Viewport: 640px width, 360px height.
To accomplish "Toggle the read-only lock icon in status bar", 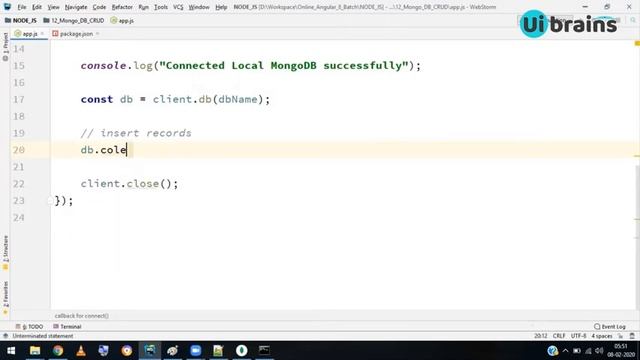I will (x=620, y=336).
